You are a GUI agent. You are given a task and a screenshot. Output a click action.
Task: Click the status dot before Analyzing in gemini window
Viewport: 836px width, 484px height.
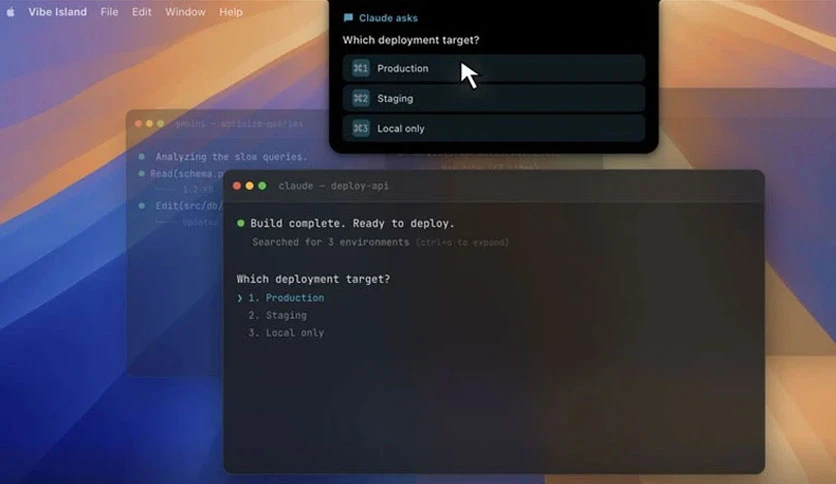tap(141, 157)
